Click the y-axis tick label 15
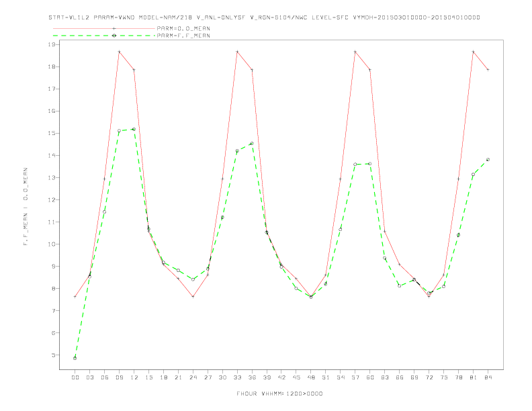This screenshot has width=532, height=411. [52, 133]
